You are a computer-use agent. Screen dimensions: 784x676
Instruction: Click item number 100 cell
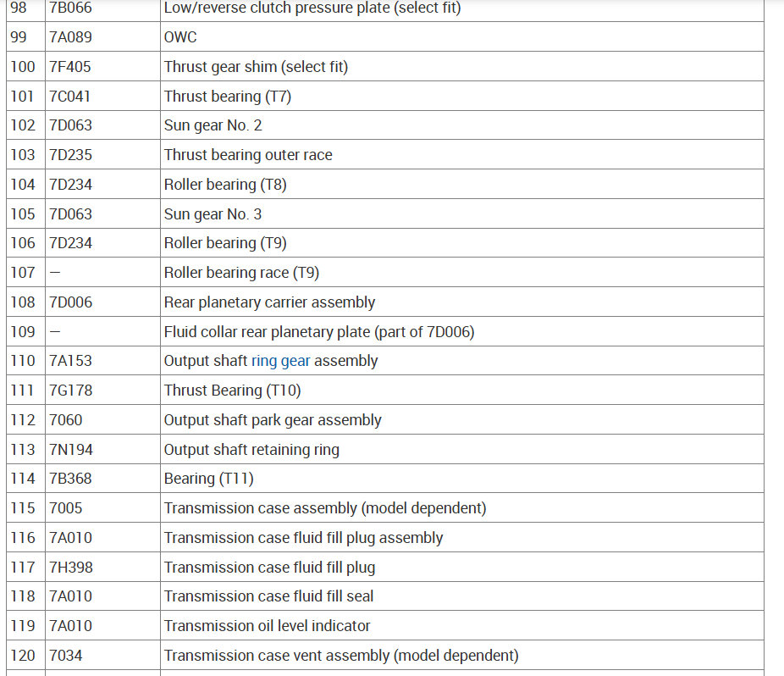pos(23,67)
